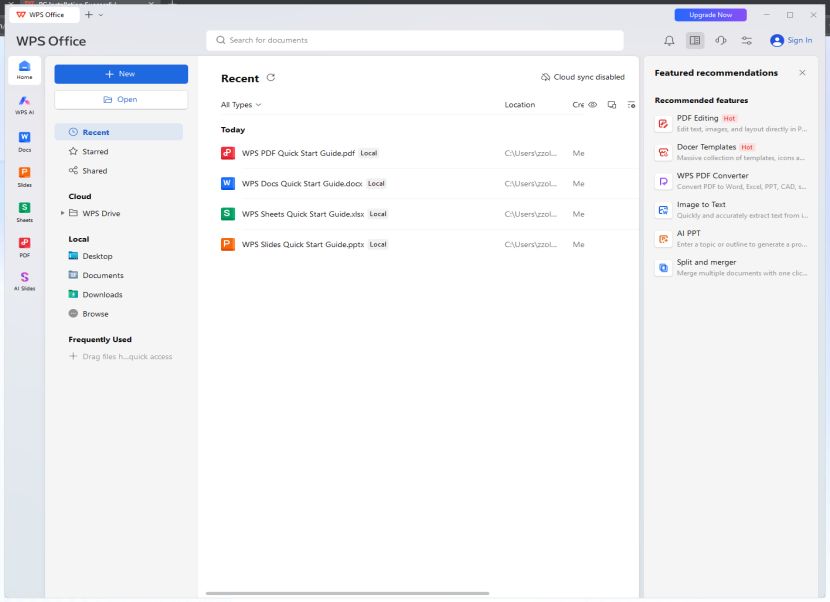Screen dimensions: 830x602
Task: Launch the Slides app icon
Action: 24,177
